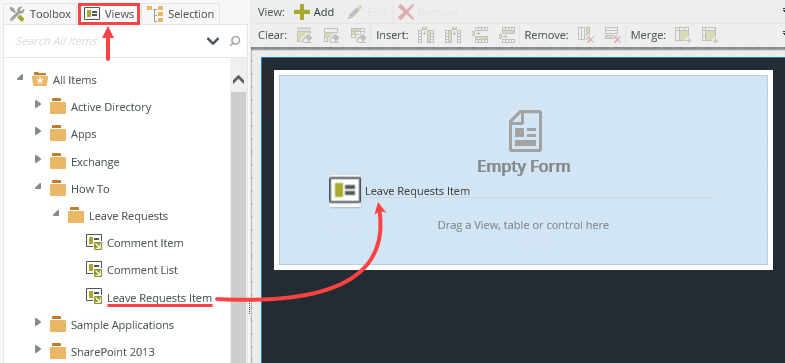Screen dimensions: 785x363
Task: Select the Leave Requests folder label
Action: point(128,216)
